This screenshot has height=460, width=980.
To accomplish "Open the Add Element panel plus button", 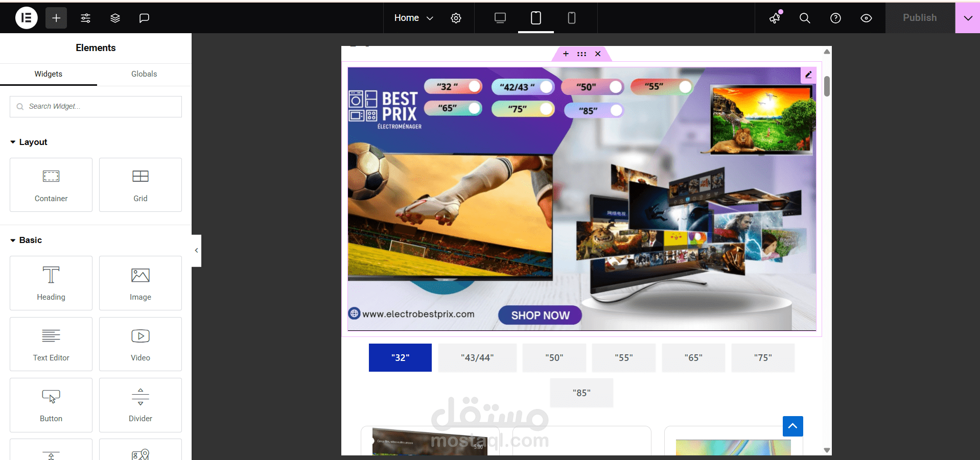I will pos(56,18).
